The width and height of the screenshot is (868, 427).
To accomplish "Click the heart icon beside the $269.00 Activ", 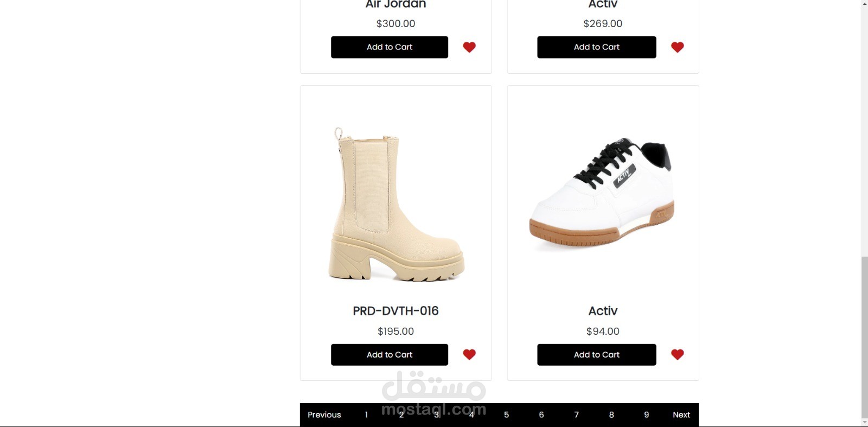I will click(x=677, y=47).
